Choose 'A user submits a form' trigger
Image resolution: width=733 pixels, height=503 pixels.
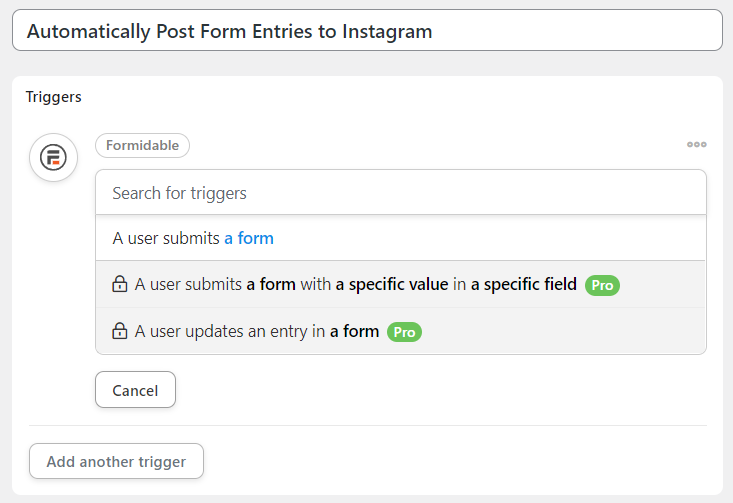(401, 238)
